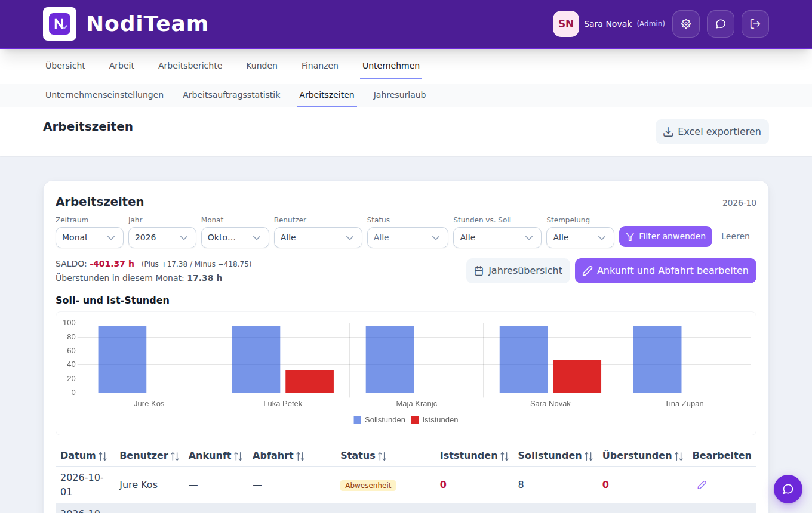Expand the Benutzer dropdown
The image size is (812, 513).
click(318, 237)
